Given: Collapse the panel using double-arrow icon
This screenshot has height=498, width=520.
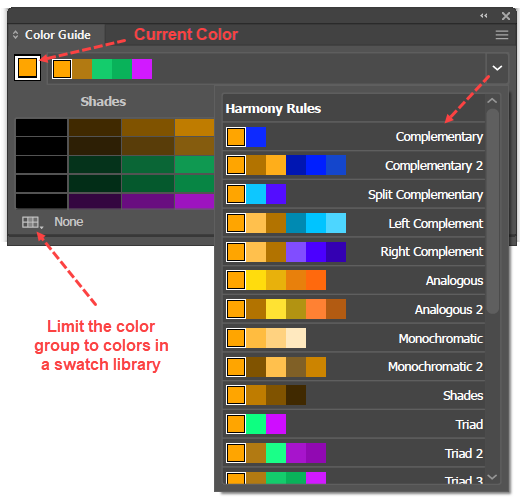Looking at the screenshot, I should click(484, 16).
